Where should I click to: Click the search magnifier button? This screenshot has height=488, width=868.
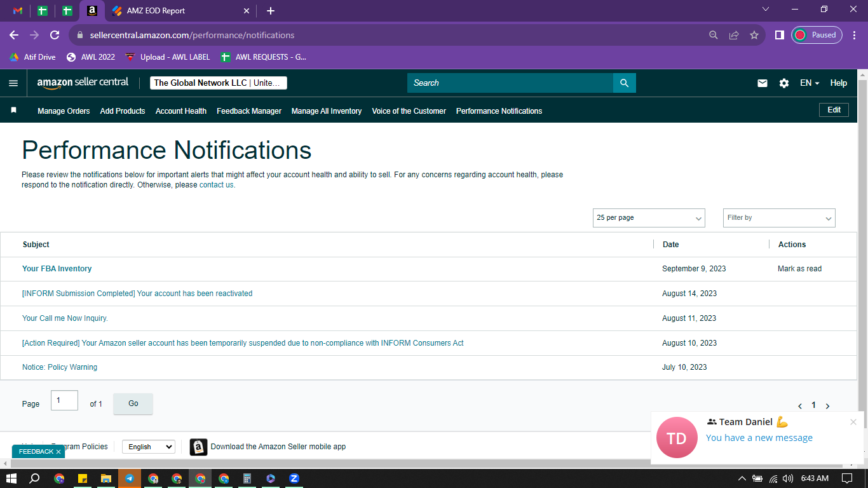tap(624, 83)
